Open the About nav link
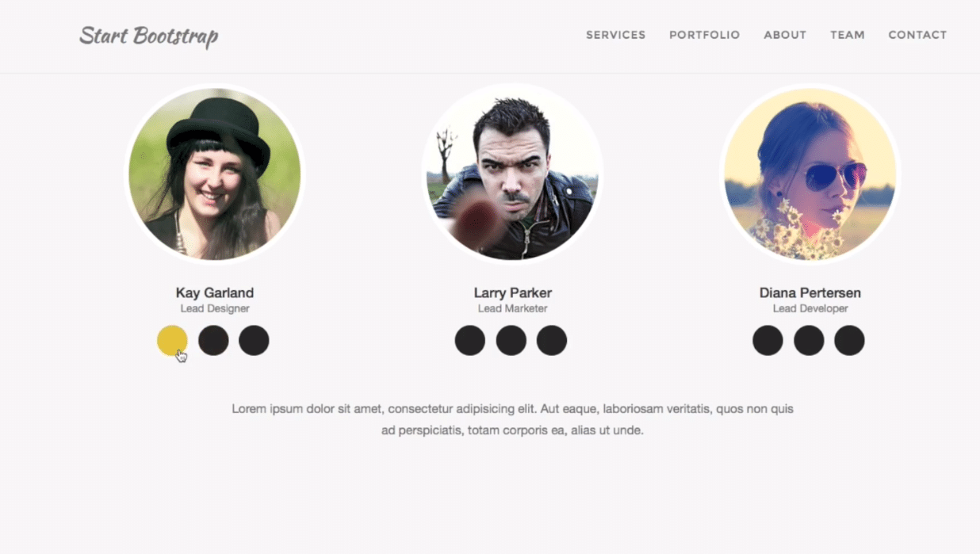Image resolution: width=980 pixels, height=554 pixels. [785, 35]
